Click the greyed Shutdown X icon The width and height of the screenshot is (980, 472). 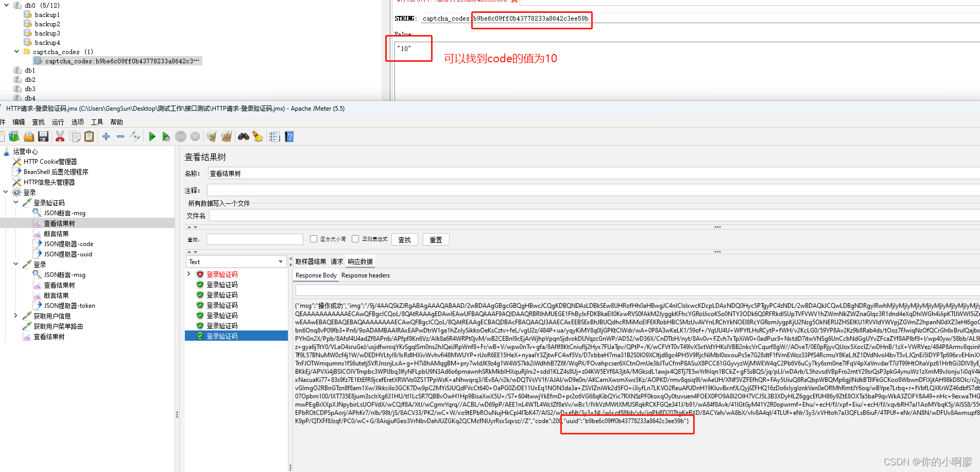point(195,136)
